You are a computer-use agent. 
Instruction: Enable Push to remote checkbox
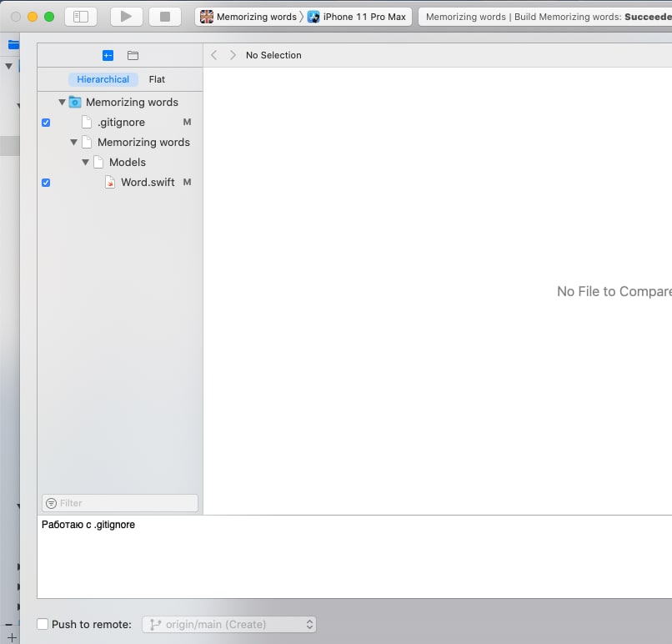[x=43, y=624]
